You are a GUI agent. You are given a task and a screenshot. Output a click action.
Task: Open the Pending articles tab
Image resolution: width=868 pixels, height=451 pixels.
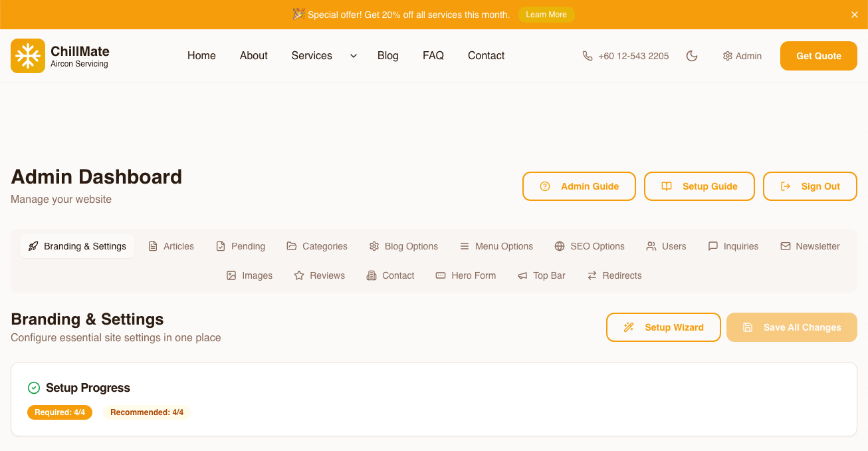[x=241, y=246]
